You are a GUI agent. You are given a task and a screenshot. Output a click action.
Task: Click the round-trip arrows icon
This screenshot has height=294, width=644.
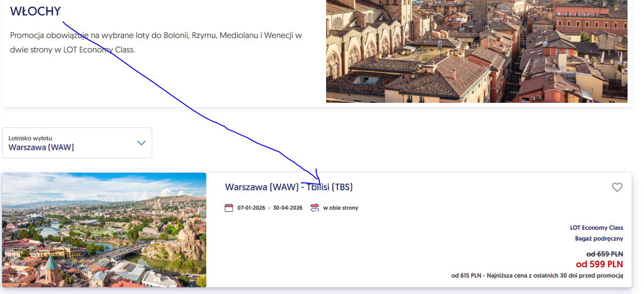tap(315, 208)
